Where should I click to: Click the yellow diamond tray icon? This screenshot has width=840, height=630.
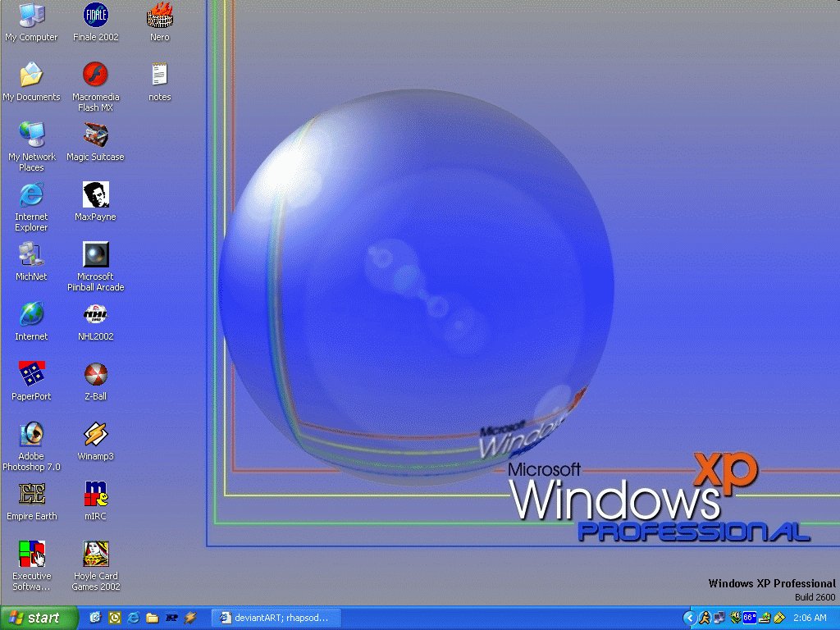click(x=779, y=618)
